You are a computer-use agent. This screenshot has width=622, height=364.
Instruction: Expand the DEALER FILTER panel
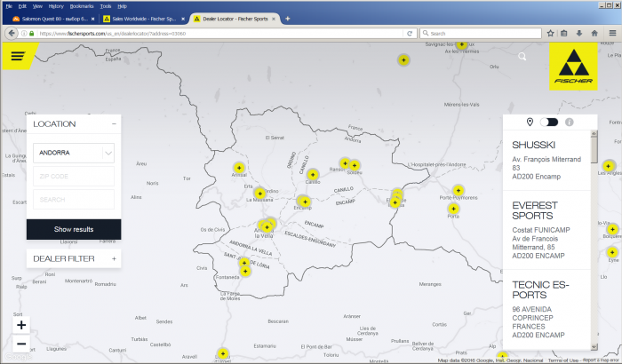click(x=114, y=259)
